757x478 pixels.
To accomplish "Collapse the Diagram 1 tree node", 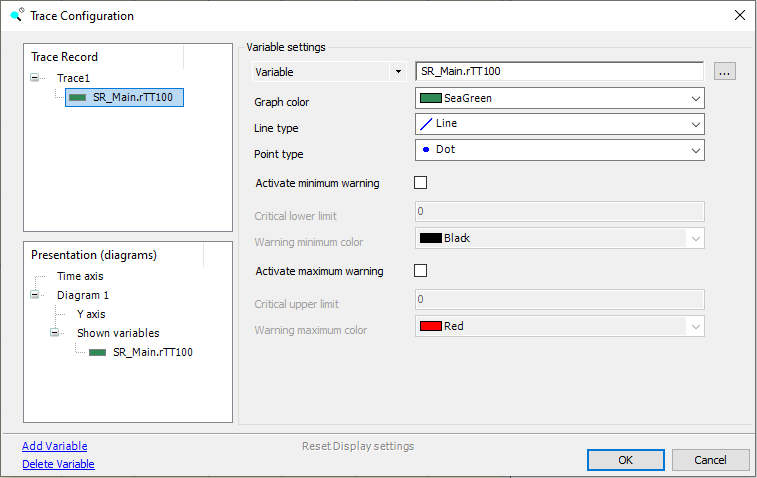I will [36, 295].
